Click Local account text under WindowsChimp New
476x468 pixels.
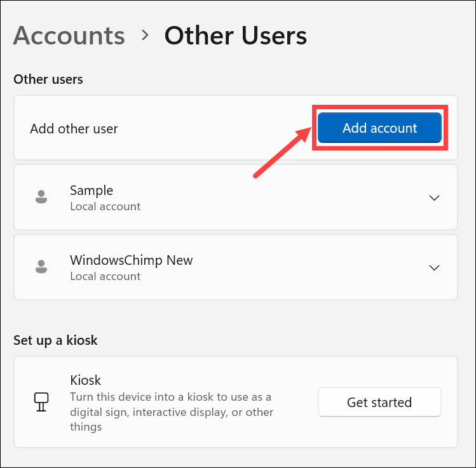(105, 276)
